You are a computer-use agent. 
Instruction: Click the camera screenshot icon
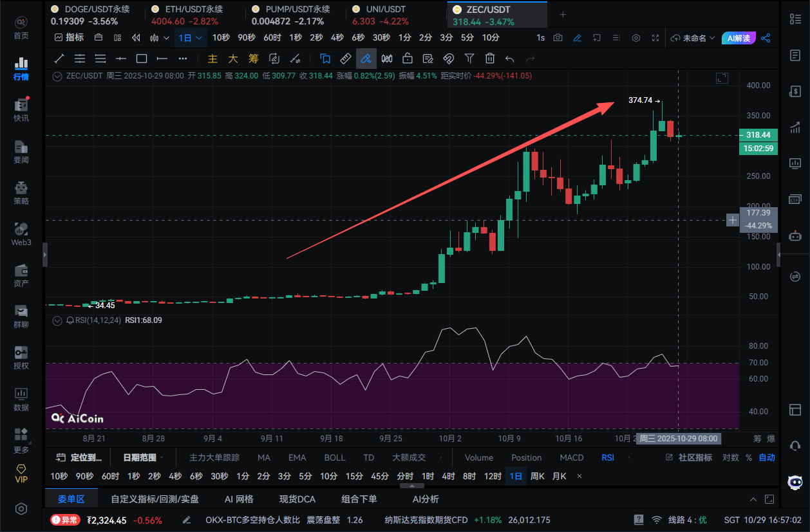pyautogui.click(x=558, y=38)
